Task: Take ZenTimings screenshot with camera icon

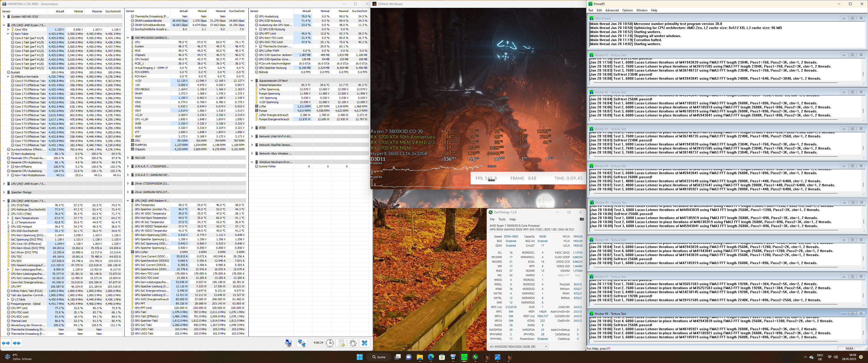Action: [x=582, y=219]
